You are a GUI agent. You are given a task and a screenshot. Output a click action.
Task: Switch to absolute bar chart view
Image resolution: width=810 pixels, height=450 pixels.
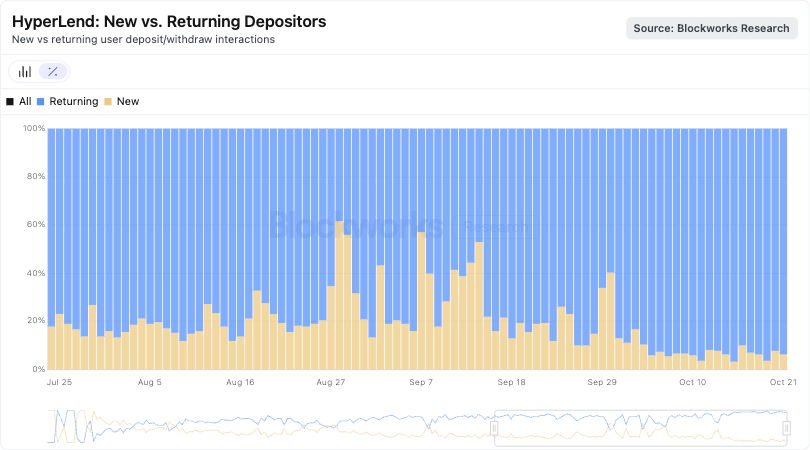point(25,72)
